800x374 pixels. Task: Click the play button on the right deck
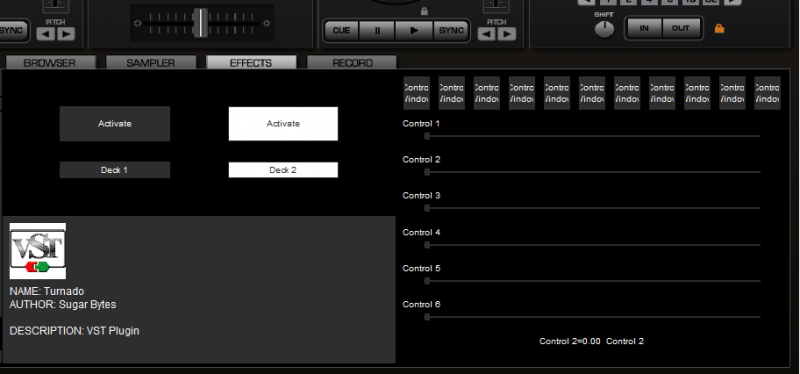(414, 31)
